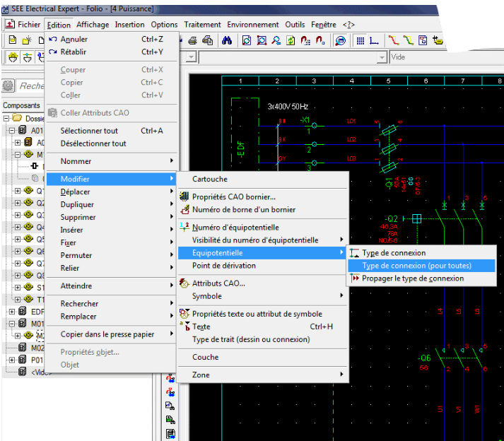Choose Texte Ctrl+H menu entry
The width and height of the screenshot is (504, 441).
[263, 327]
